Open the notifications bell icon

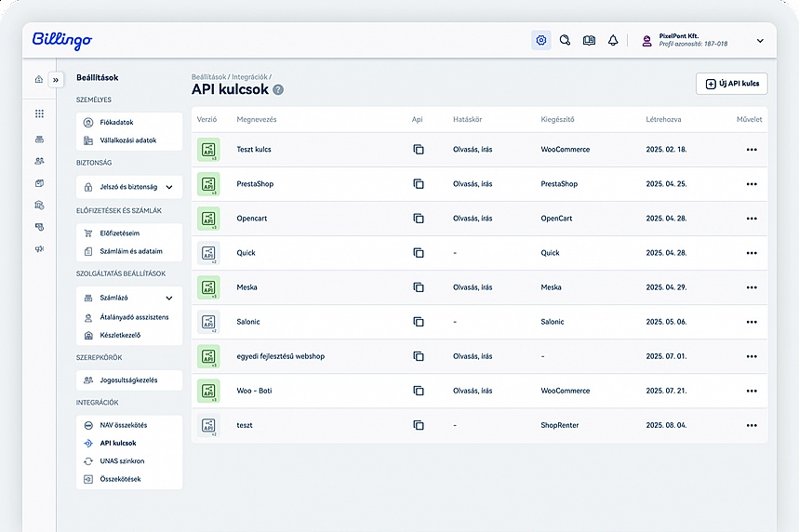point(613,40)
